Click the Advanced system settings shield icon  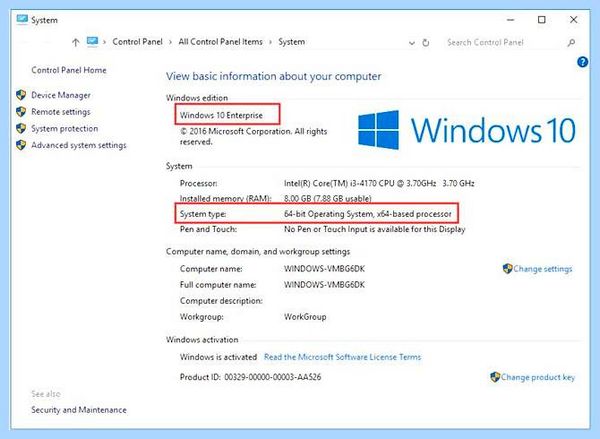tap(21, 145)
